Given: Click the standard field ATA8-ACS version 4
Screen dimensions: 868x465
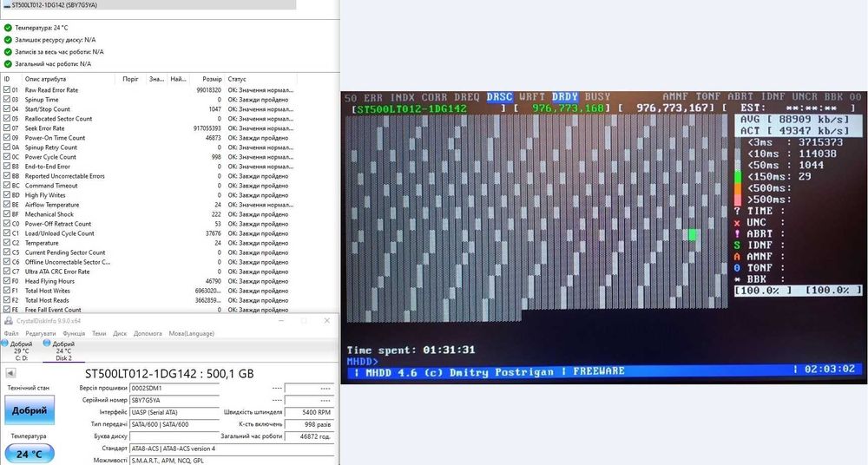Looking at the screenshot, I should 232,449.
